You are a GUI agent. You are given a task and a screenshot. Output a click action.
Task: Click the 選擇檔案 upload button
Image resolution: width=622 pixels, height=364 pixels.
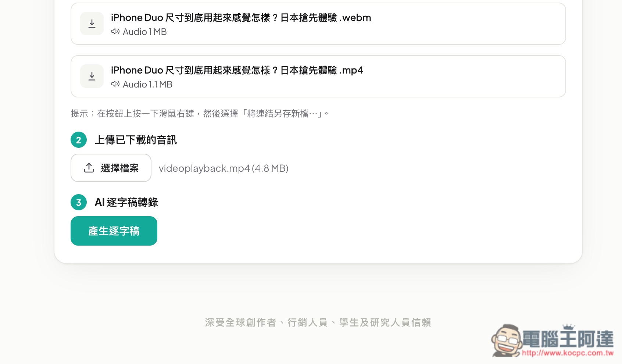[111, 168]
